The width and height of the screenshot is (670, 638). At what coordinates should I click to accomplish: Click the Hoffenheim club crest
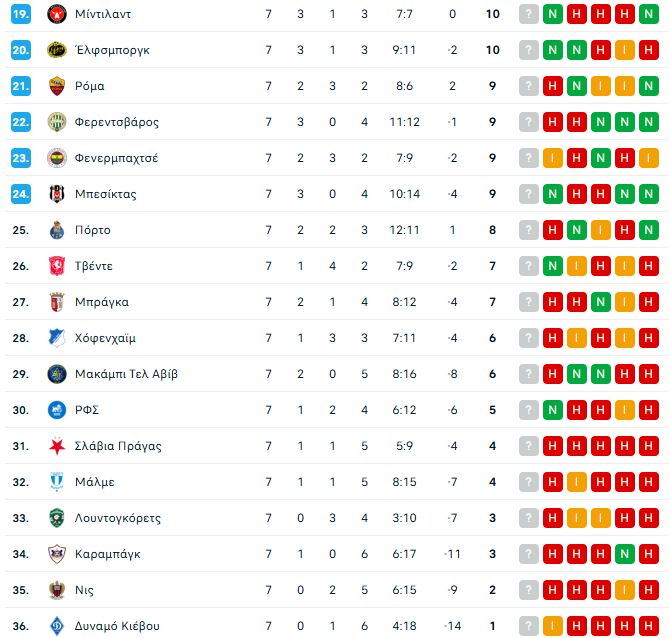coord(57,338)
